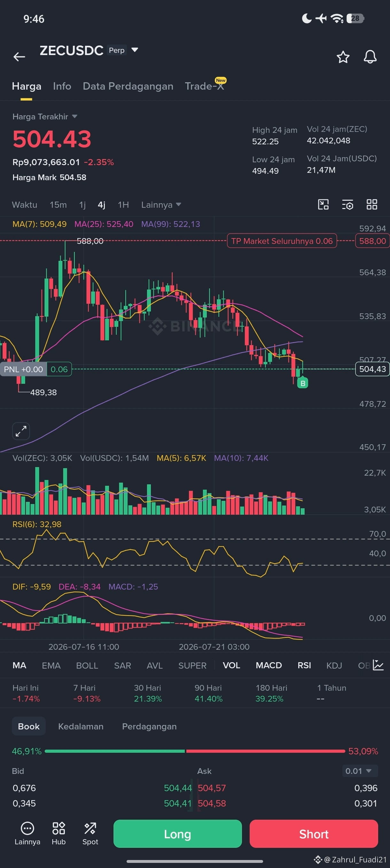
Task: Tap ask price 504,58
Action: [x=212, y=803]
